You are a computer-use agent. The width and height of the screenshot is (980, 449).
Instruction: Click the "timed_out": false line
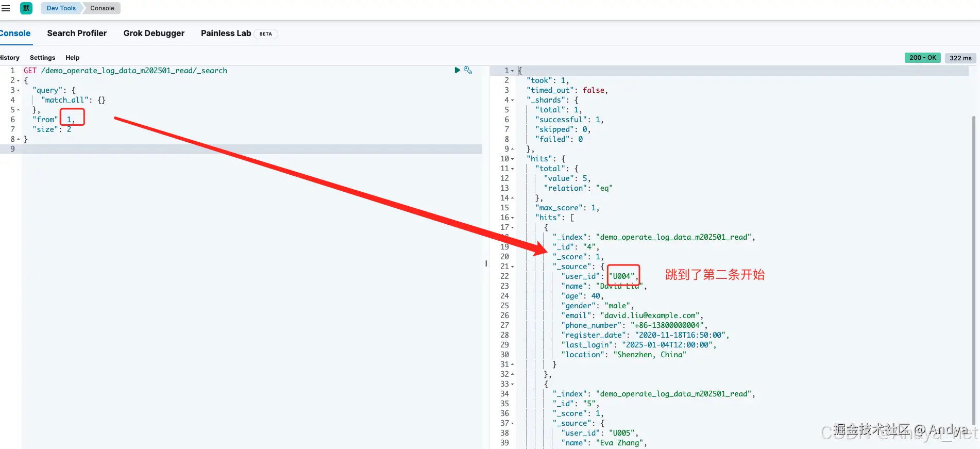coord(567,90)
